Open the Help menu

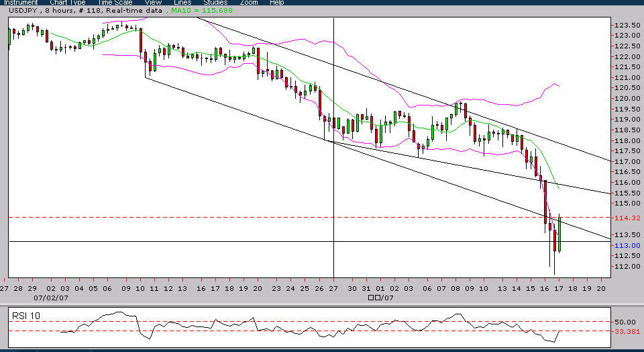tap(277, 3)
